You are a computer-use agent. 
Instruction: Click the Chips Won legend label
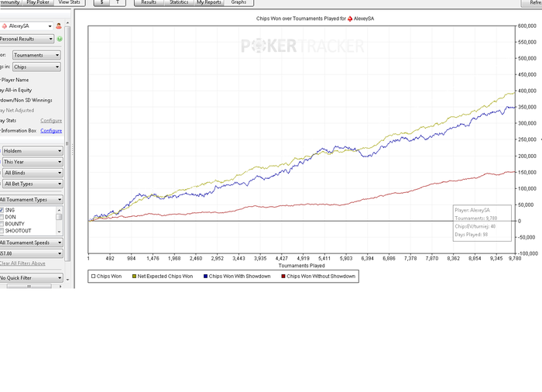[x=109, y=276]
